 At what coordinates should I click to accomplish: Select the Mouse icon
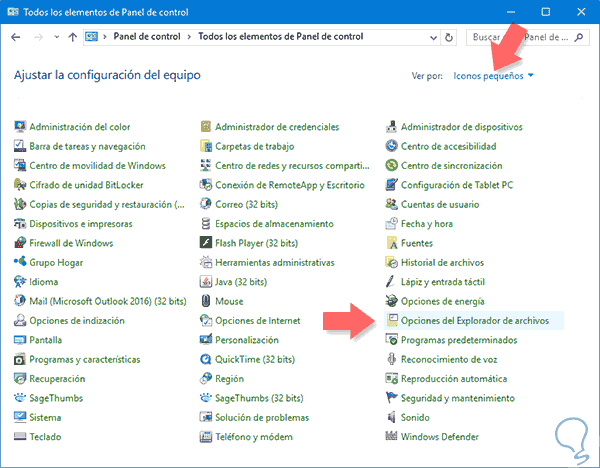[x=206, y=301]
